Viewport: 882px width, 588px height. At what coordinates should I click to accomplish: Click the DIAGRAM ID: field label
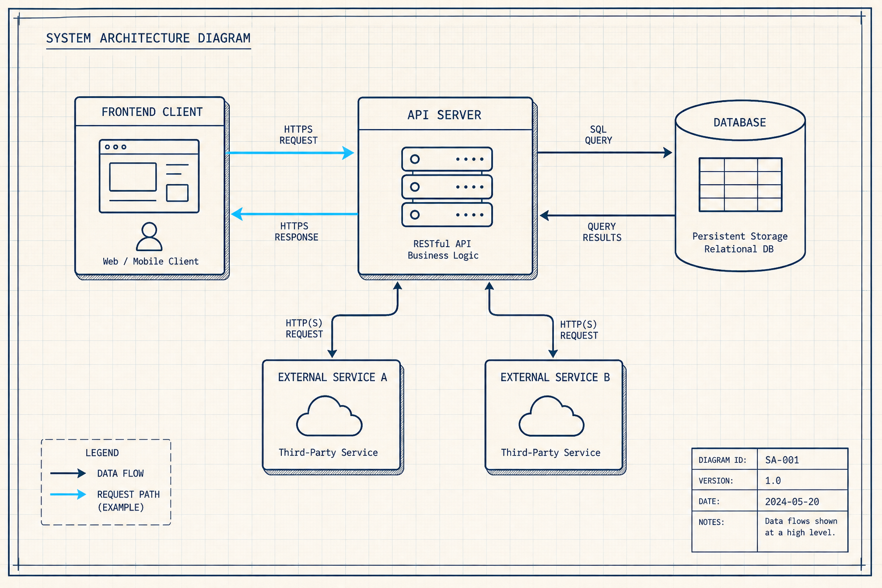pos(722,460)
